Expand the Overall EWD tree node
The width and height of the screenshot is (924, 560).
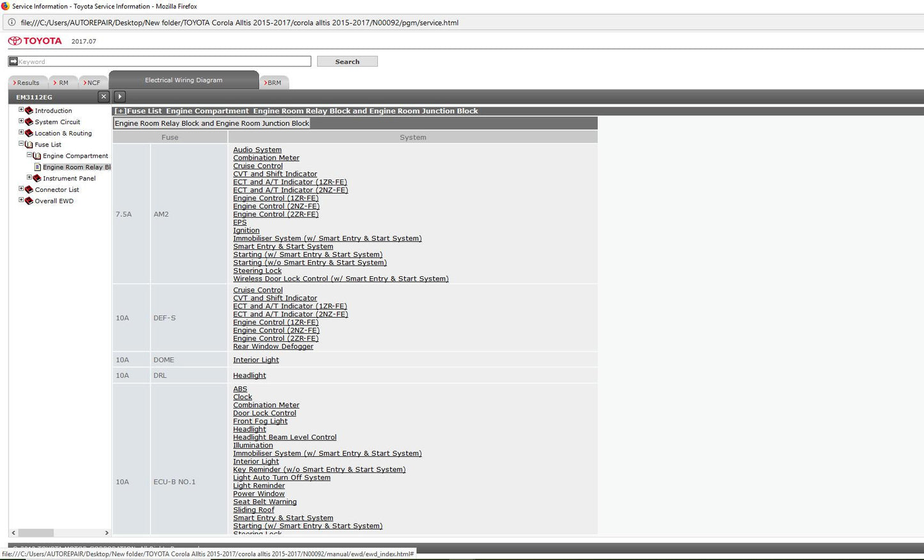21,200
